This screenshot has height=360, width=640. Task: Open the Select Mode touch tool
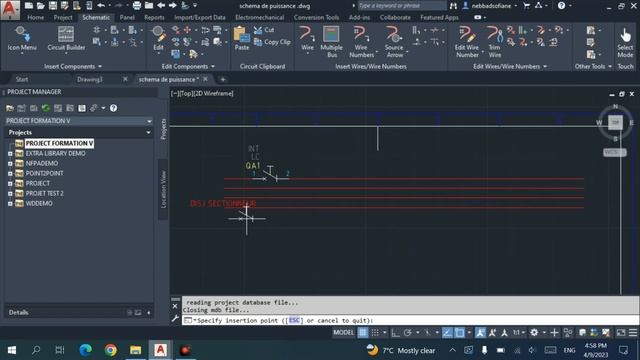[x=625, y=43]
